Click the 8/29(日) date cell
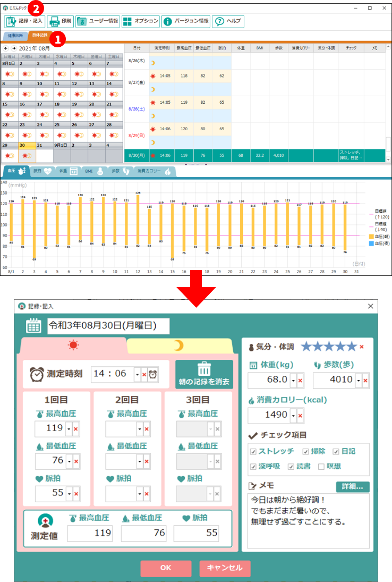 pos(137,136)
